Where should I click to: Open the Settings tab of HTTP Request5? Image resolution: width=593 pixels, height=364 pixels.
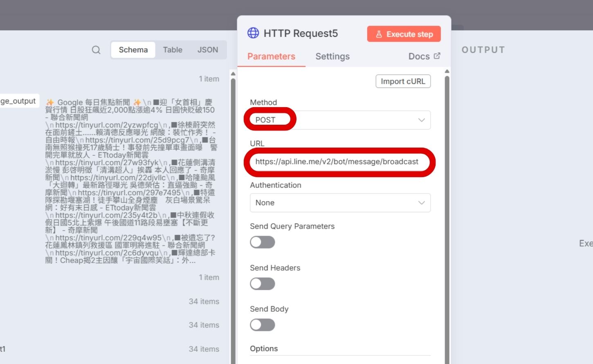pos(332,56)
